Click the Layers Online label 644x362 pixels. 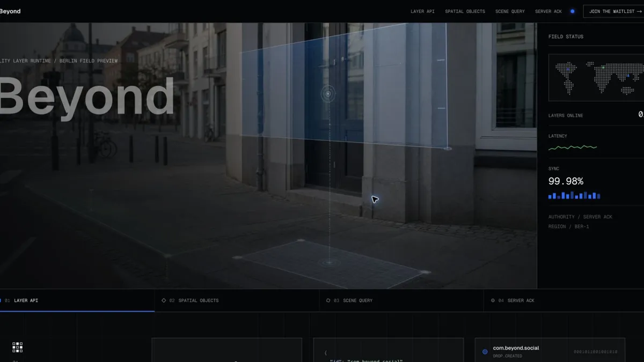566,115
